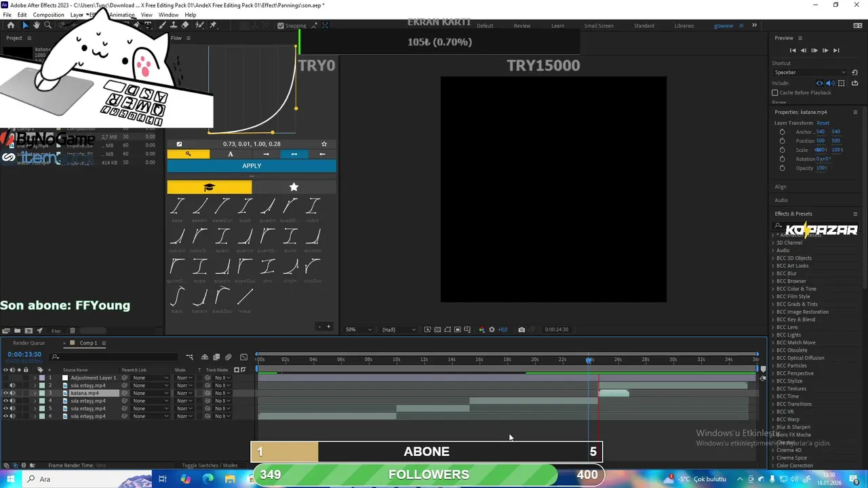Hide layer 4 video with eye

(x=5, y=401)
